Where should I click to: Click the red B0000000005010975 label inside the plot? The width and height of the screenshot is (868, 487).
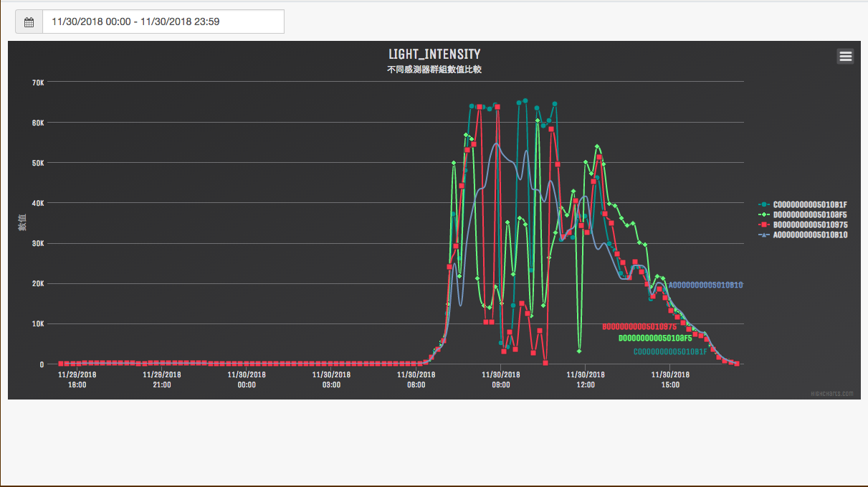[639, 327]
